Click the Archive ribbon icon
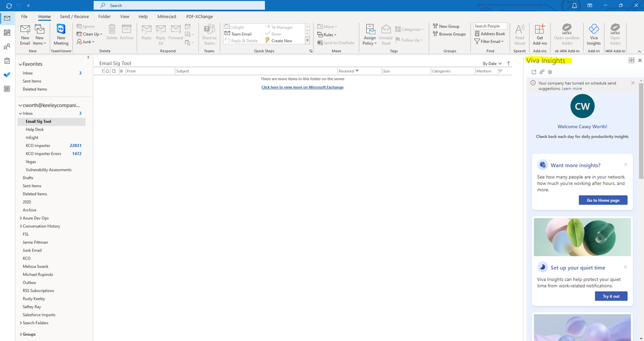 pyautogui.click(x=126, y=32)
